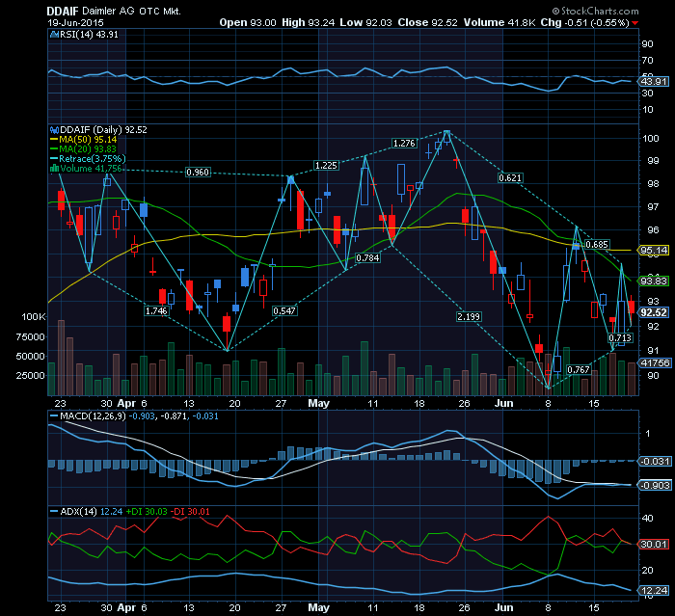Click the retracement label 0.960
Screen dimensions: 675x616
point(198,173)
